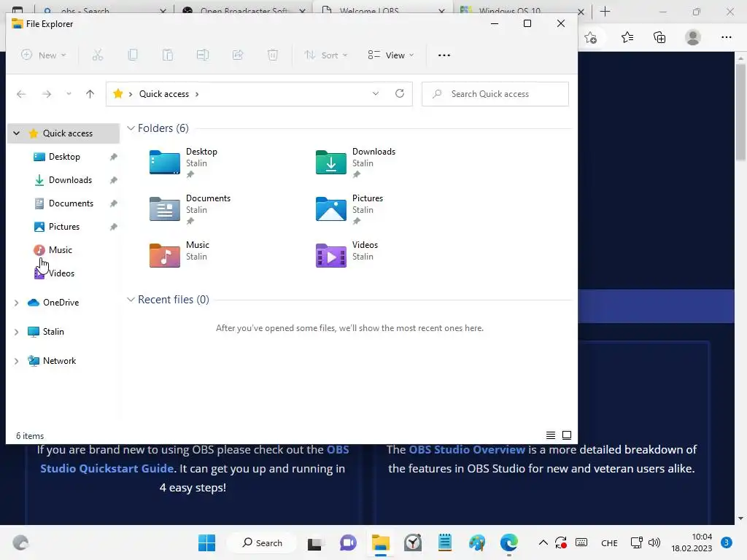The image size is (747, 560).
Task: Go back with the left arrow
Action: (x=21, y=94)
